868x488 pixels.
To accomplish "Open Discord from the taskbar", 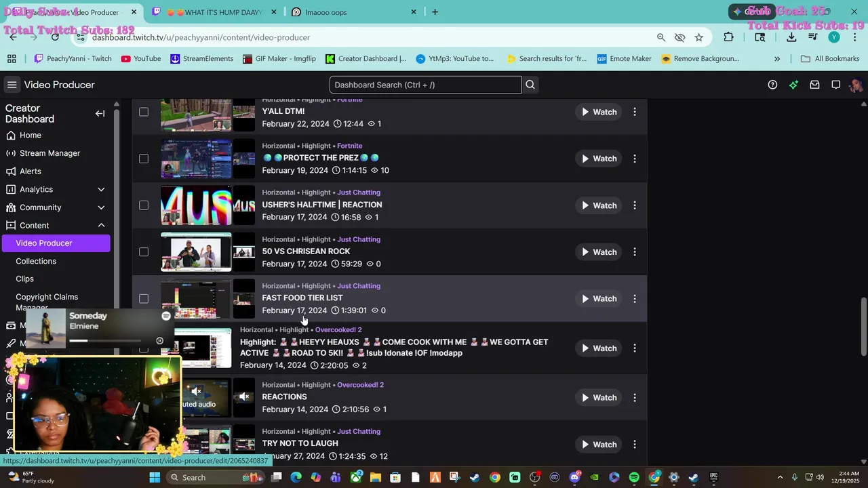I will (574, 477).
